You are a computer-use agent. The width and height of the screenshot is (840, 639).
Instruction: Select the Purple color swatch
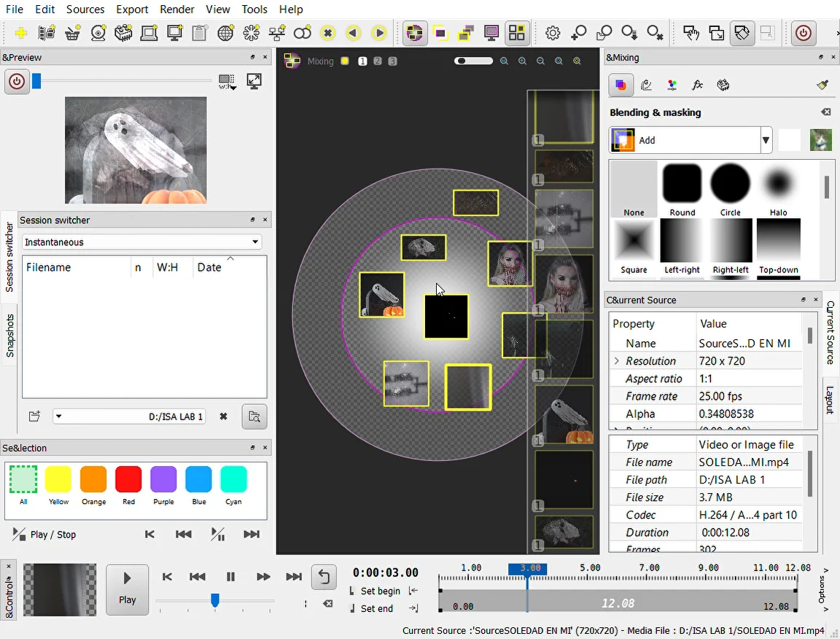click(163, 480)
